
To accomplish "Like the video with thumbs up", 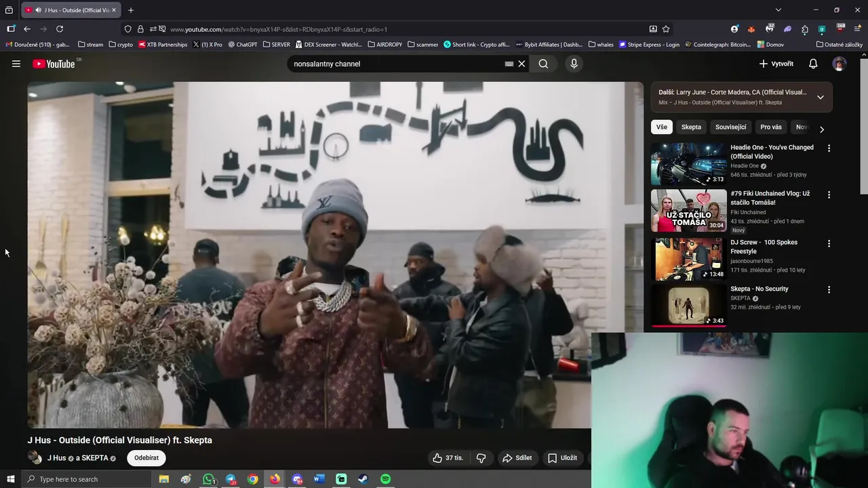I will click(448, 458).
